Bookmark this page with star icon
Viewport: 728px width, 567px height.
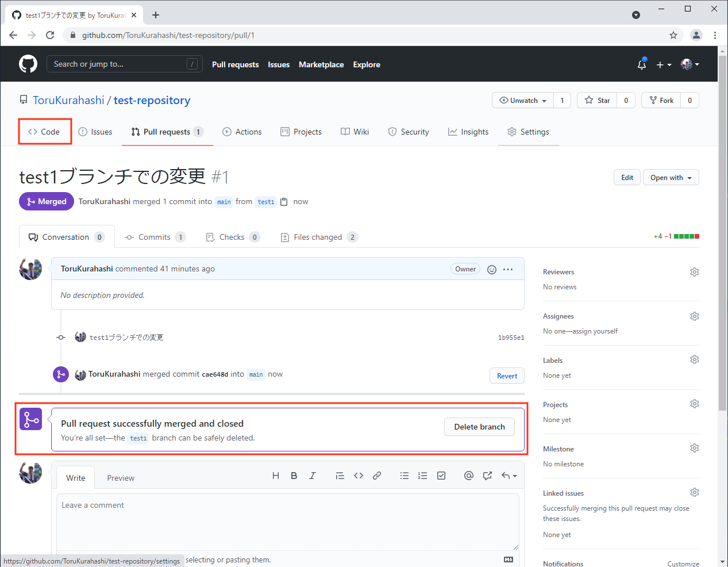click(x=673, y=35)
